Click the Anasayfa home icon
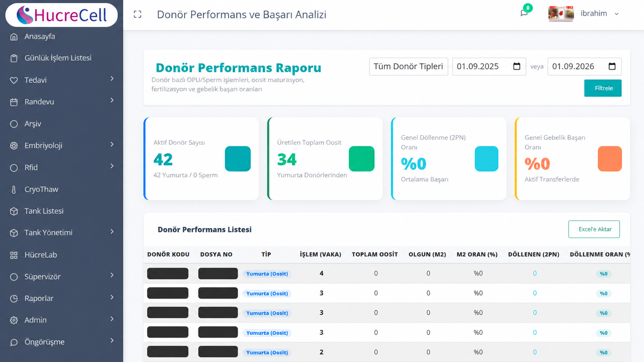The width and height of the screenshot is (644, 362). point(14,37)
